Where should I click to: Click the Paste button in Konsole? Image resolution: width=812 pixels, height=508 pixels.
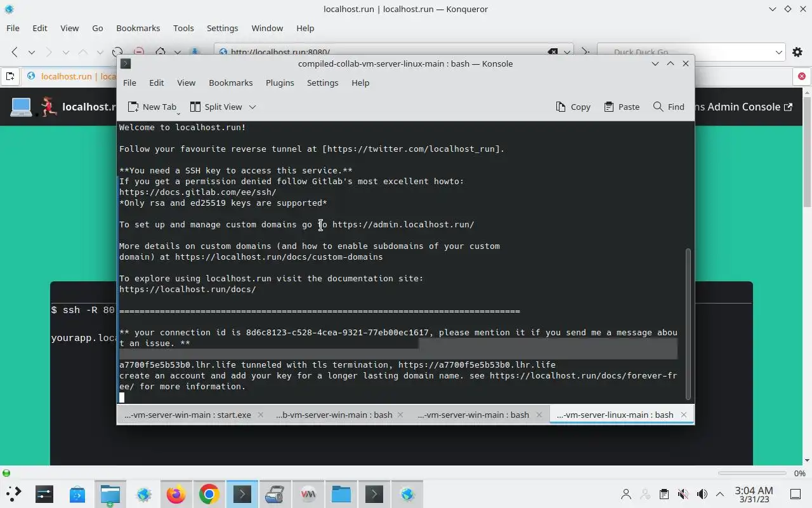[x=622, y=107]
